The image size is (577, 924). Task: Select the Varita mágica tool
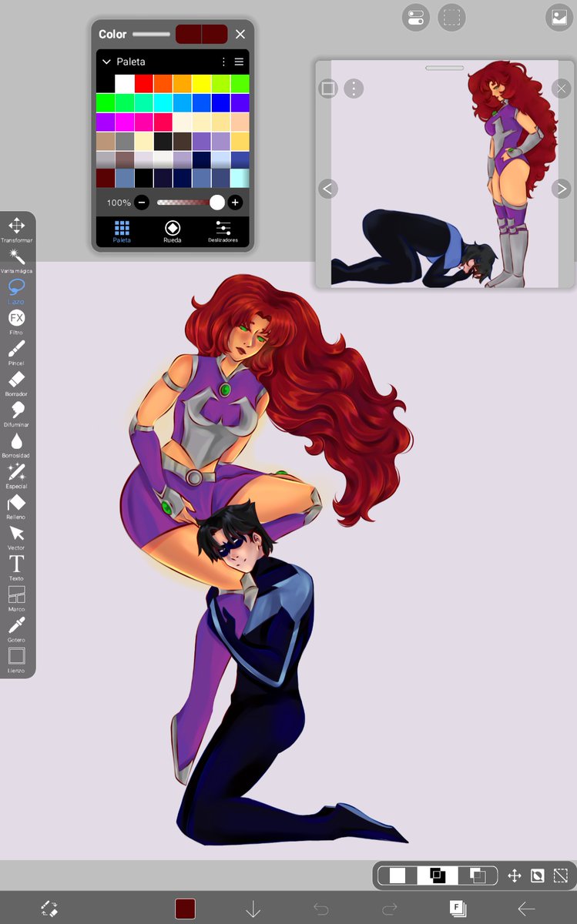pyautogui.click(x=16, y=260)
